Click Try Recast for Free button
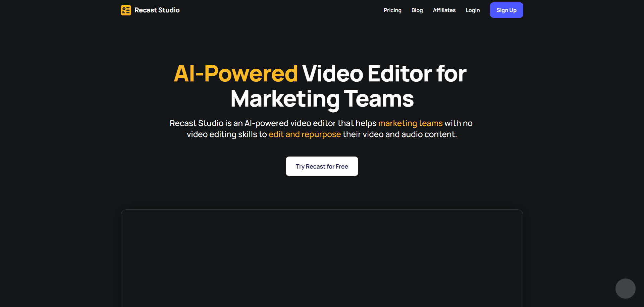The width and height of the screenshot is (644, 307). pyautogui.click(x=322, y=166)
